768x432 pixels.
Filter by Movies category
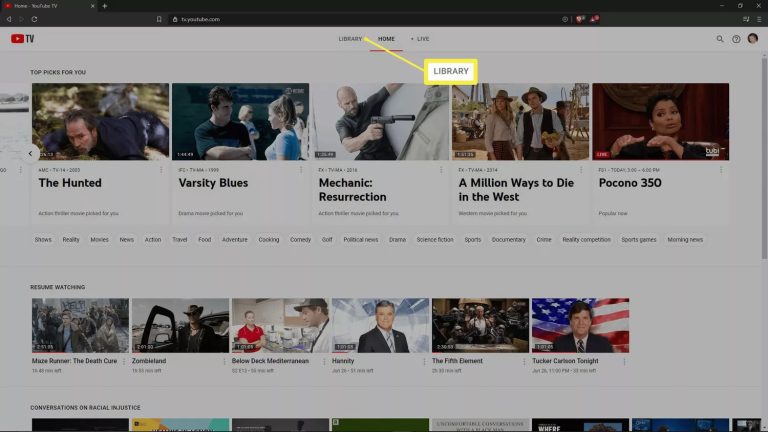click(x=99, y=240)
